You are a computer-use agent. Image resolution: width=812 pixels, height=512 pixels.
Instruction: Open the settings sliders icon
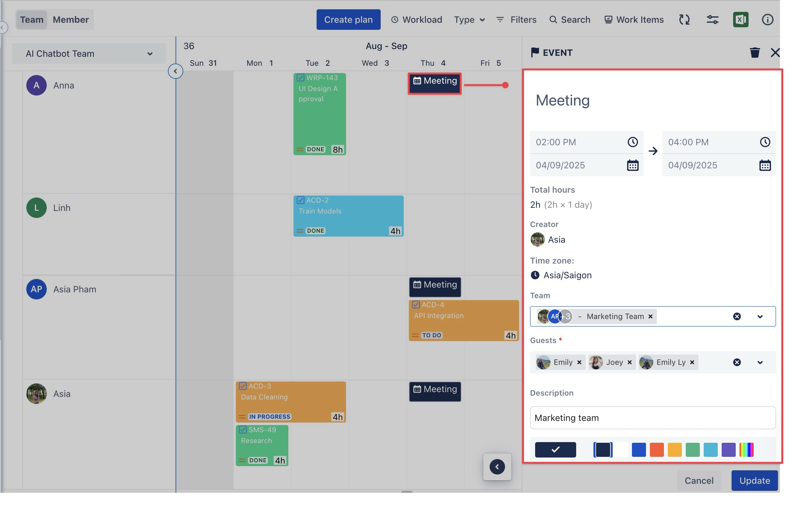tap(712, 20)
